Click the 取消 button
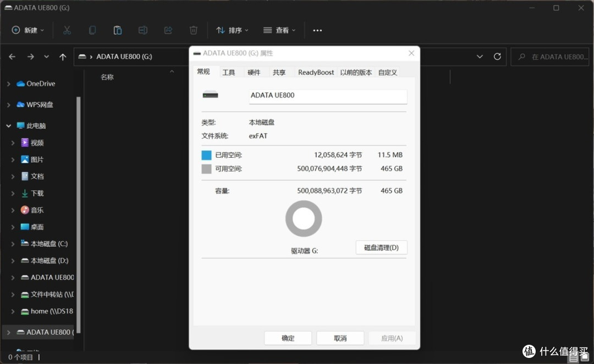This screenshot has width=594, height=364. [x=340, y=338]
